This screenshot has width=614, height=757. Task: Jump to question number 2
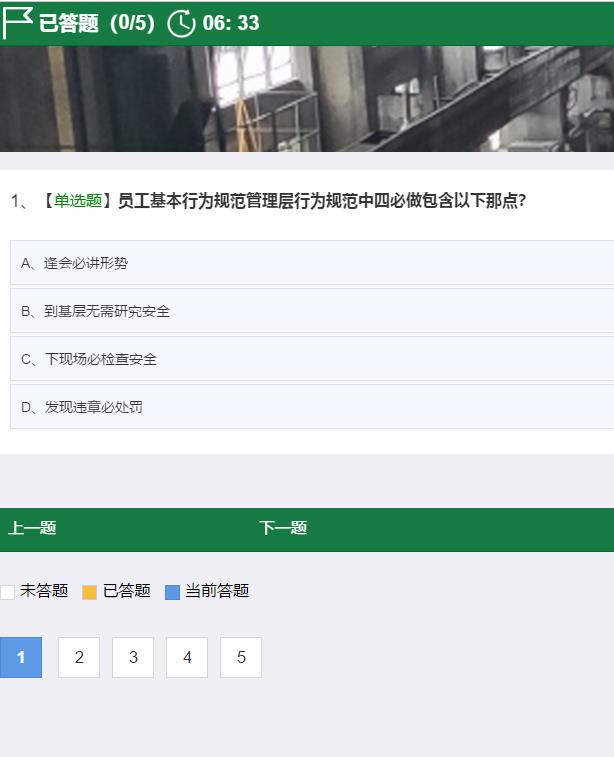(79, 657)
